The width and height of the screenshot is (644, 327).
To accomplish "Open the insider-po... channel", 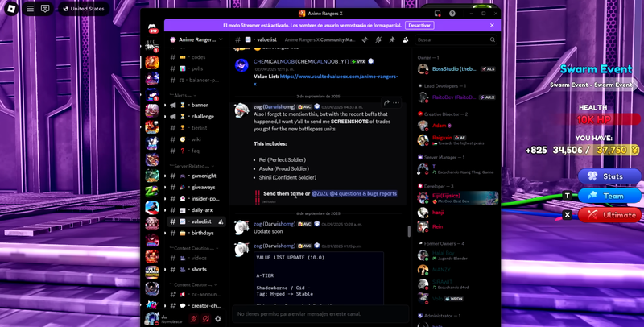I will (196, 199).
